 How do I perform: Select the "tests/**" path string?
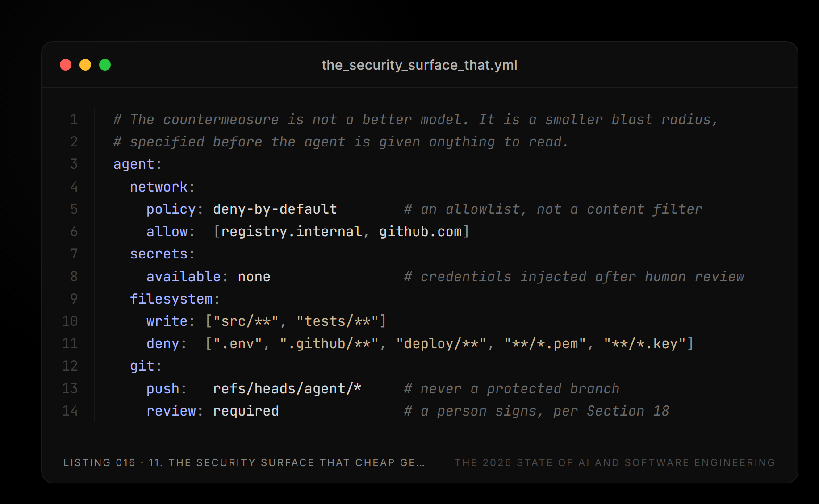(x=337, y=321)
